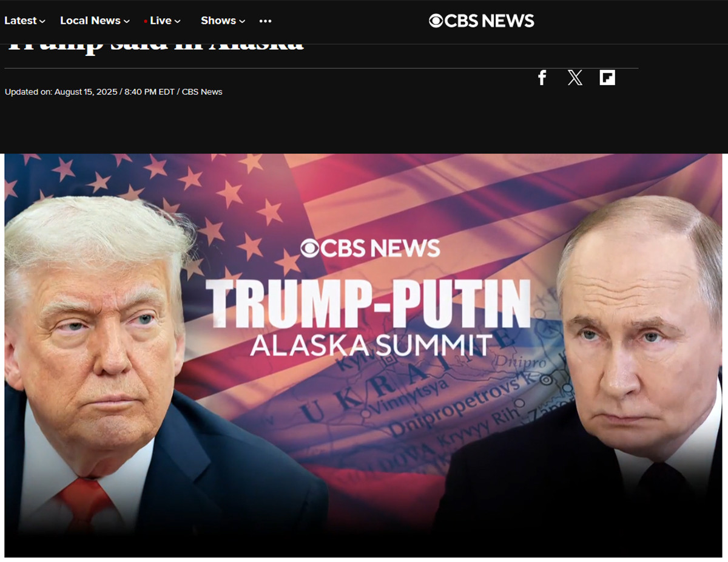Share article on Facebook
The image size is (728, 562).
542,78
